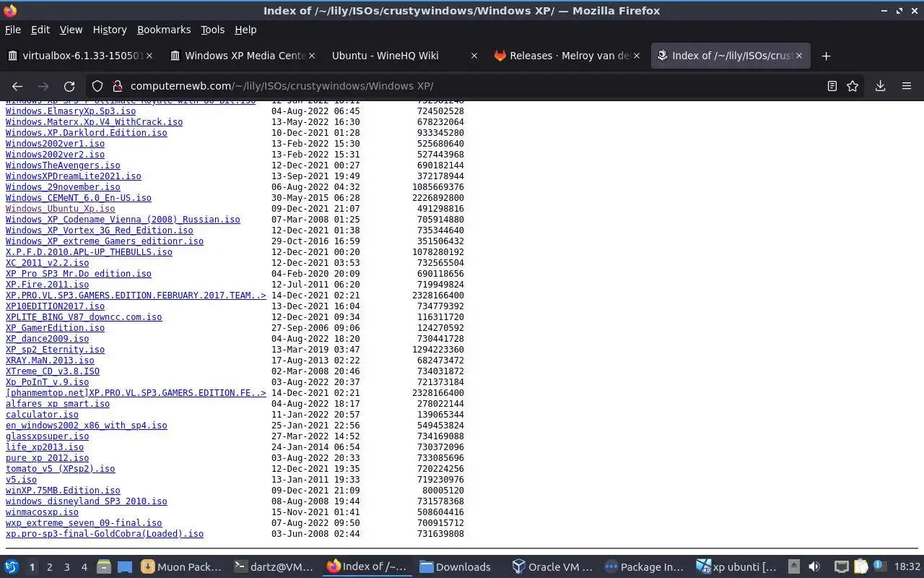The width and height of the screenshot is (924, 578).
Task: Open the Edit menu
Action: [x=40, y=30]
